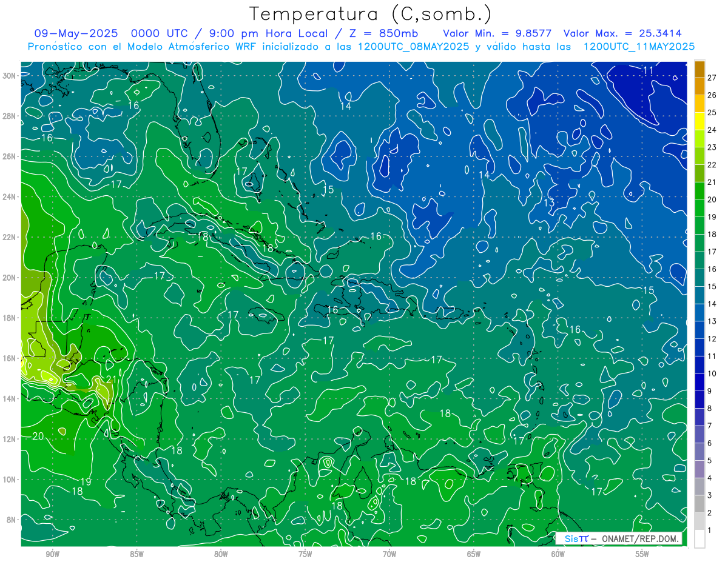Click the "22N" latitude axis label
The width and height of the screenshot is (728, 562).
pyautogui.click(x=8, y=237)
